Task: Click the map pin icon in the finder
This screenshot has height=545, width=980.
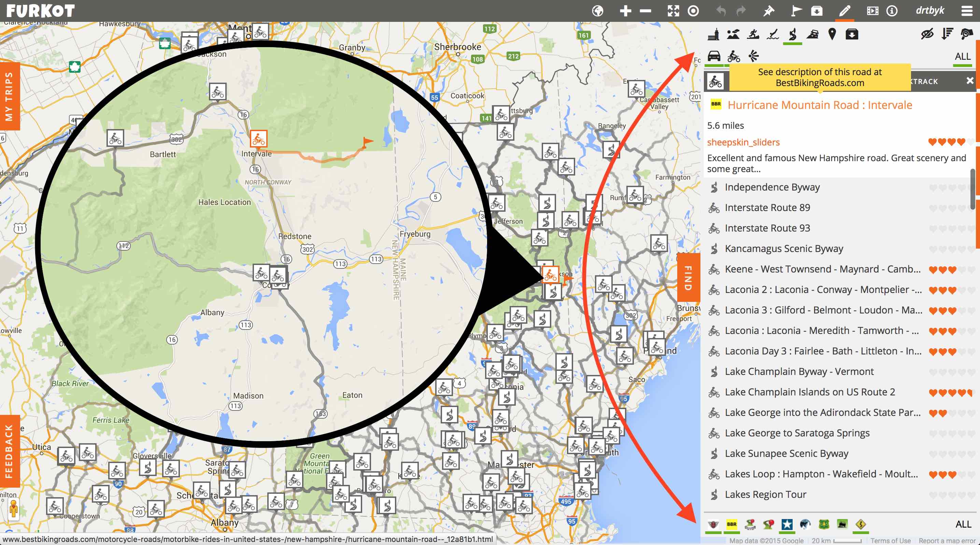Action: click(x=832, y=34)
